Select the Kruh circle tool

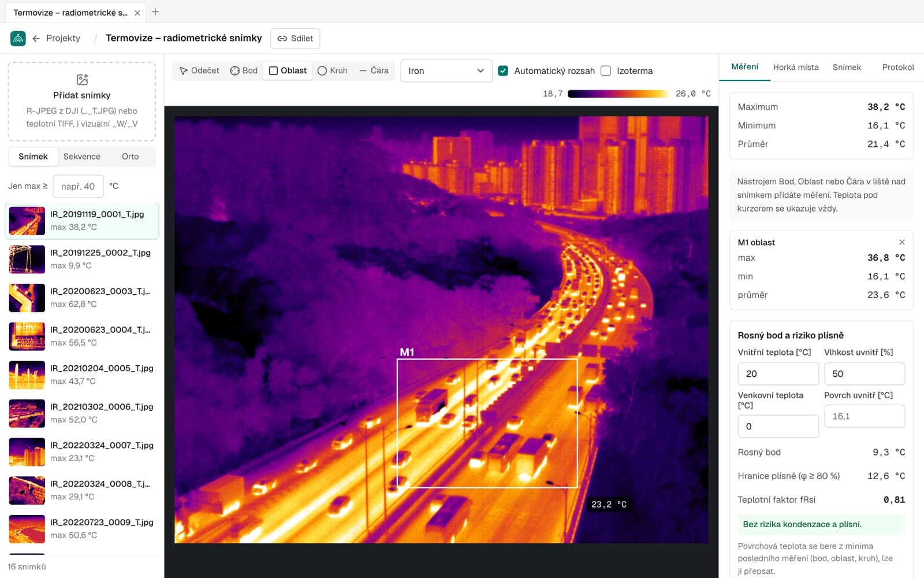pyautogui.click(x=333, y=71)
